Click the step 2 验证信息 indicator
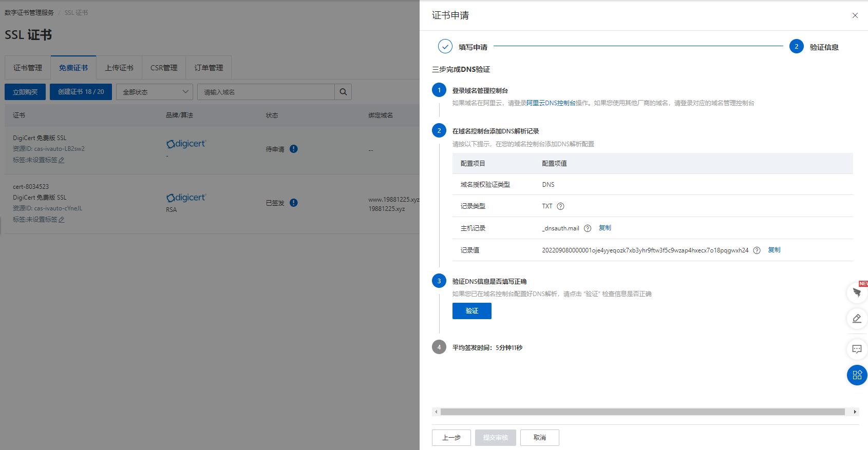 point(797,46)
